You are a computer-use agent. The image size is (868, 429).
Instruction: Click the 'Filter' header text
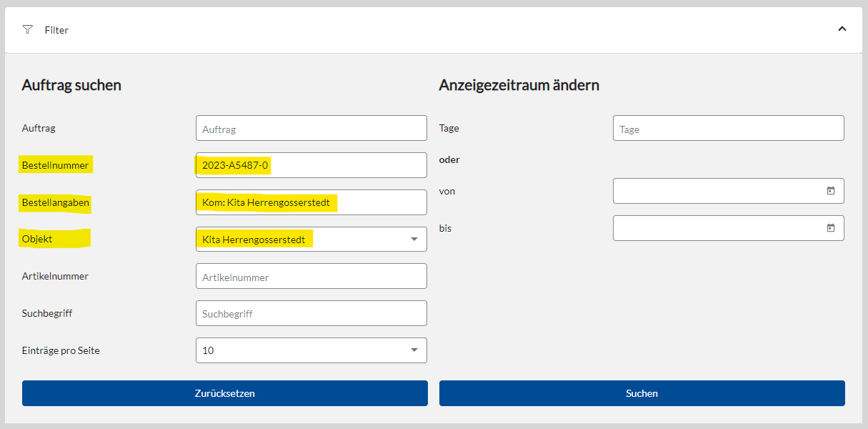point(56,30)
